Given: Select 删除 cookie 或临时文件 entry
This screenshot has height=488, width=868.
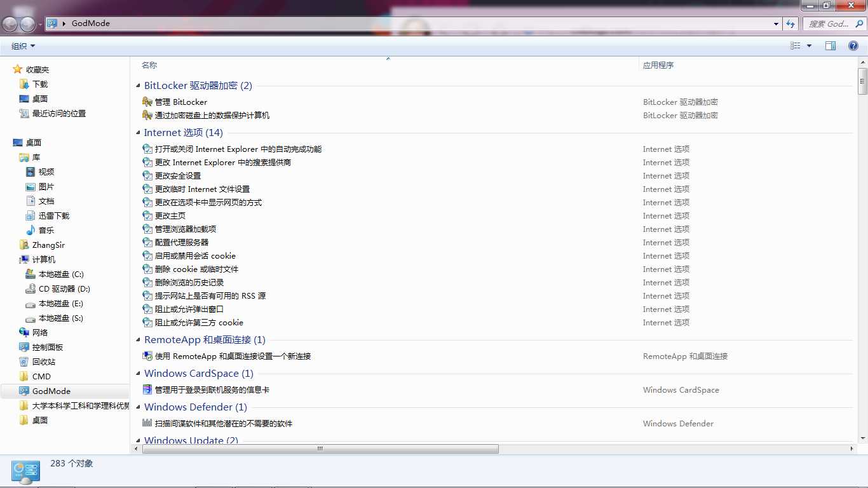Looking at the screenshot, I should coord(196,269).
